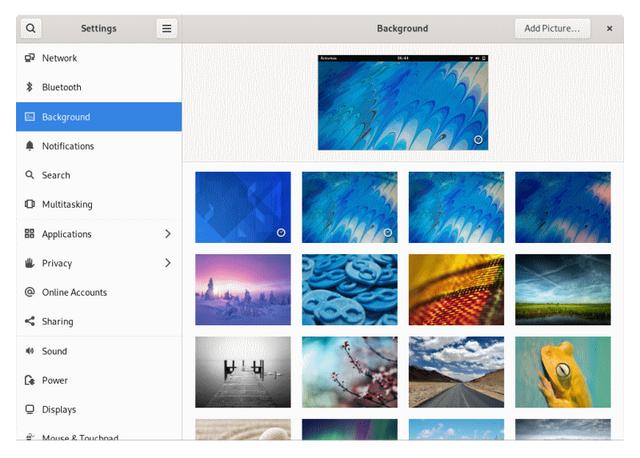Choose the cherry blossom branch wallpaper
This screenshot has width=640, height=458.
point(349,372)
